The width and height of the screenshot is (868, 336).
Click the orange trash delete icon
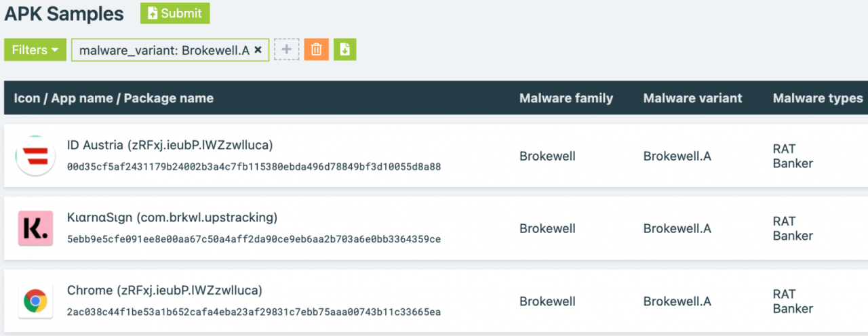(316, 50)
